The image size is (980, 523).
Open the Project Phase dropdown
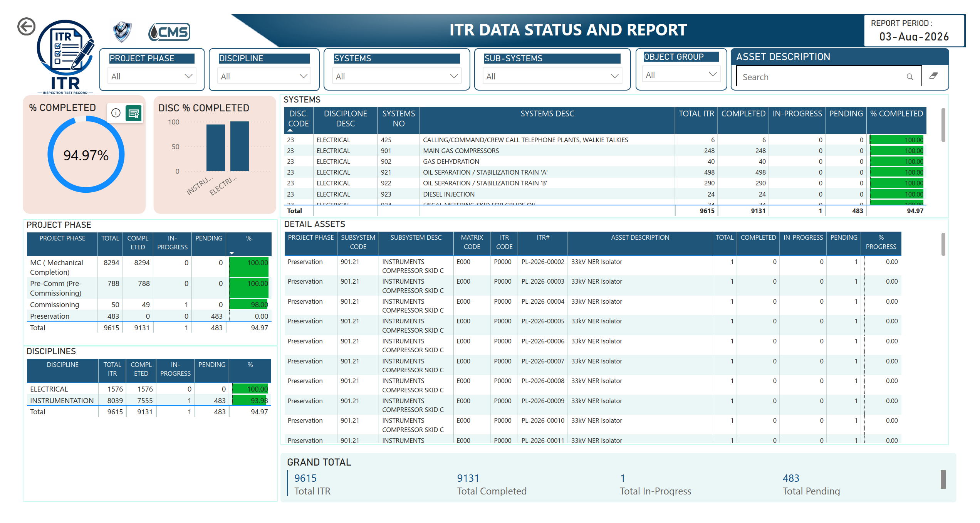[x=152, y=76]
